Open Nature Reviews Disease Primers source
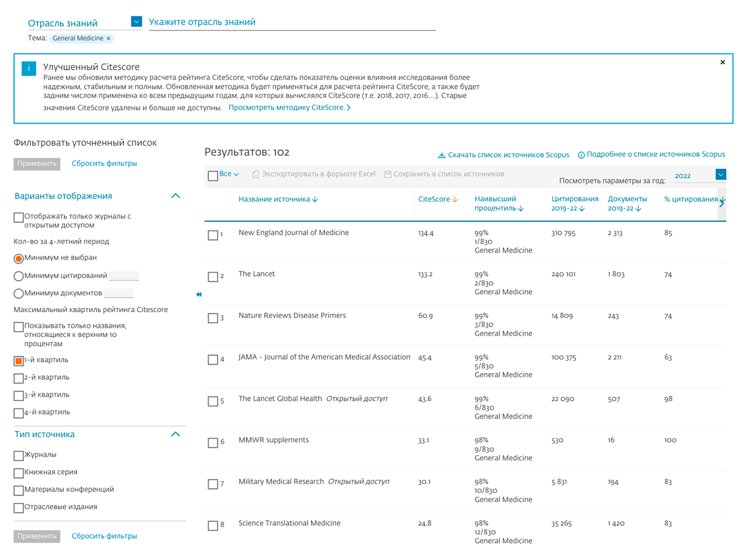The width and height of the screenshot is (747, 560). point(292,316)
